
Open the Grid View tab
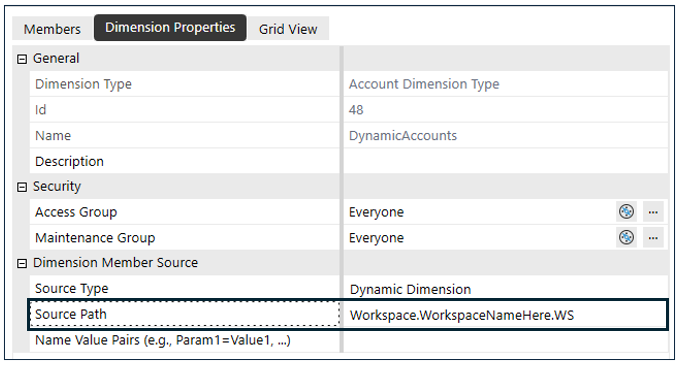point(288,29)
